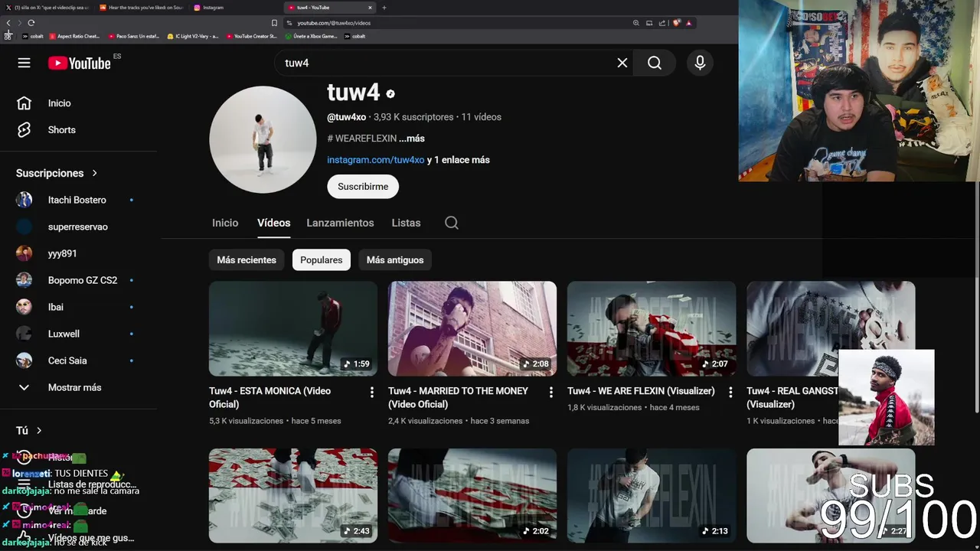Start voice search with the microphone
The image size is (980, 551).
click(x=700, y=63)
